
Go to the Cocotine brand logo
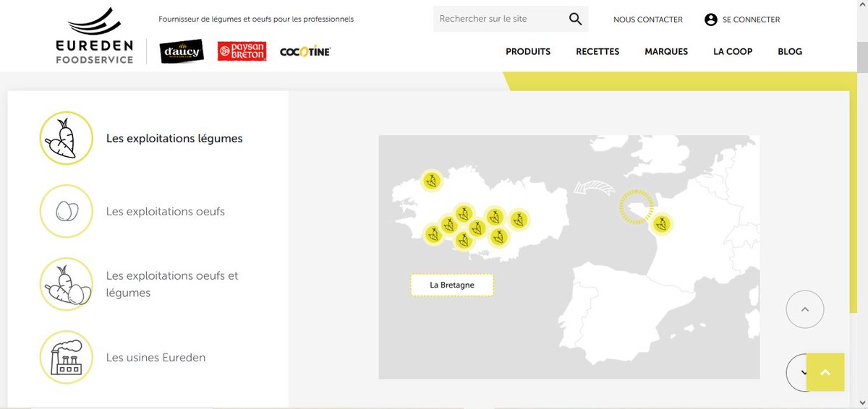click(x=305, y=51)
